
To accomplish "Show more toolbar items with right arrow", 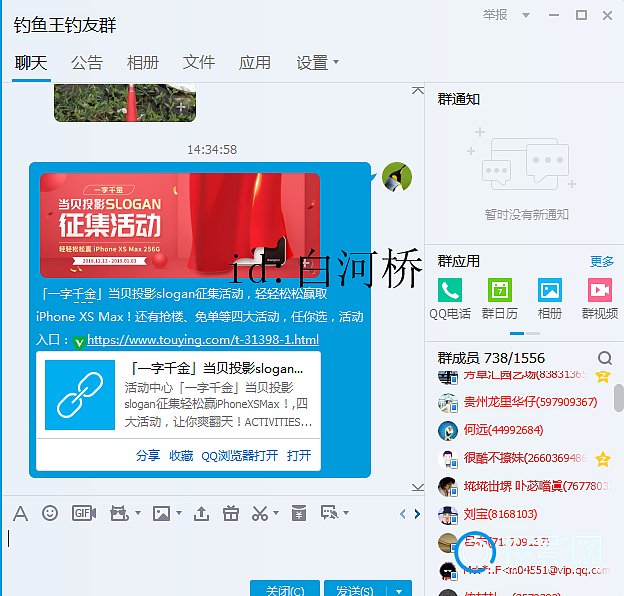I will coord(417,514).
